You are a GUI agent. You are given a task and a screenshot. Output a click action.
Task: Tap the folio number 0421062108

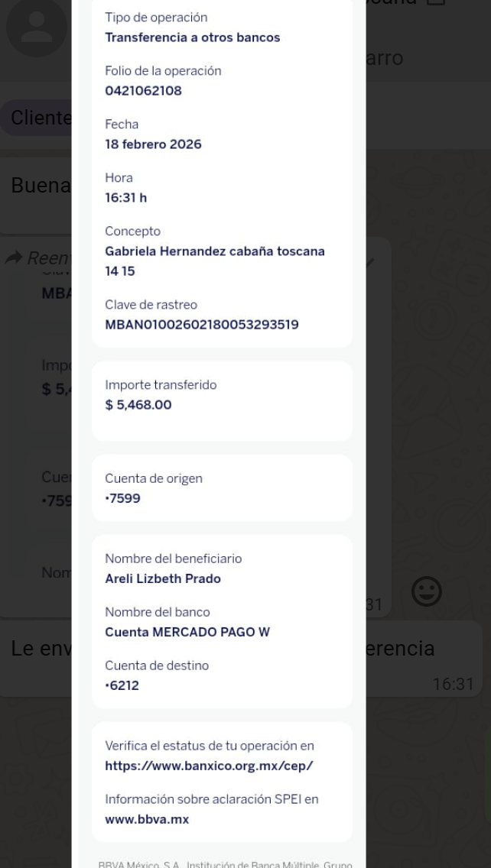[x=143, y=91]
